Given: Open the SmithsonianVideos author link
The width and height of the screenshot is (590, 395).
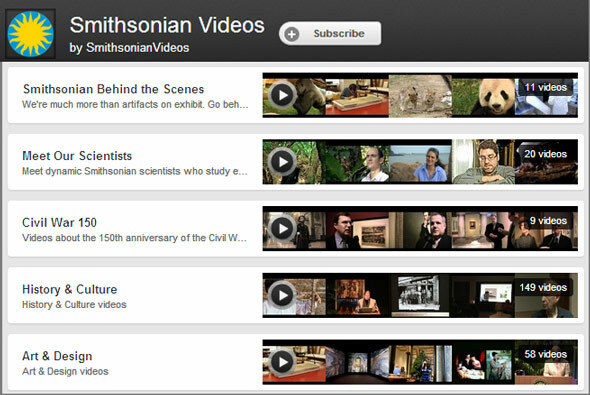Looking at the screenshot, I should tap(138, 48).
